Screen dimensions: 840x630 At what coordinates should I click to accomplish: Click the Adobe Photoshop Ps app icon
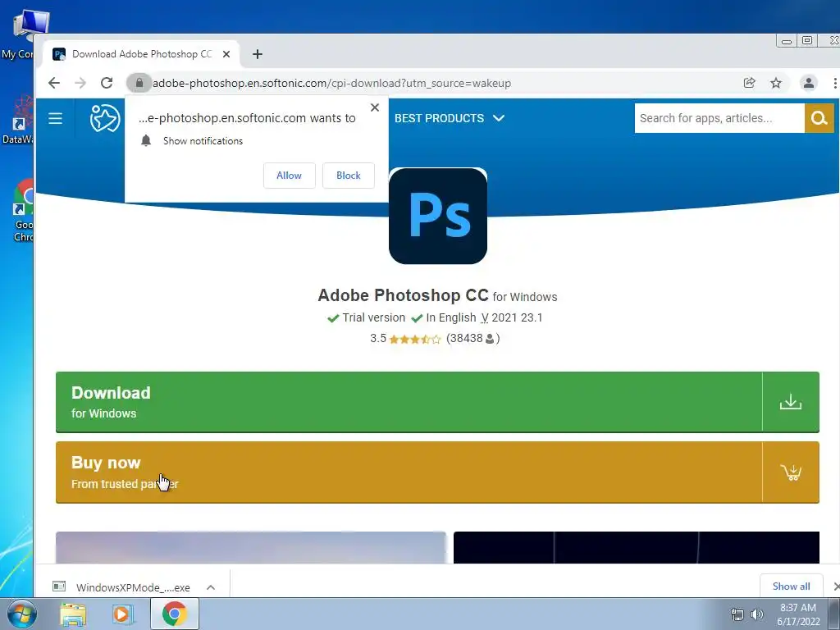point(438,216)
